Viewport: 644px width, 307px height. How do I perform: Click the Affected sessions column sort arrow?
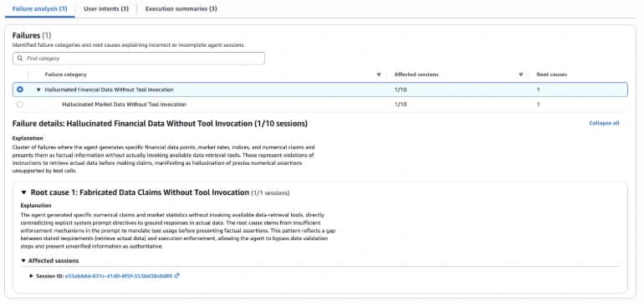point(521,74)
